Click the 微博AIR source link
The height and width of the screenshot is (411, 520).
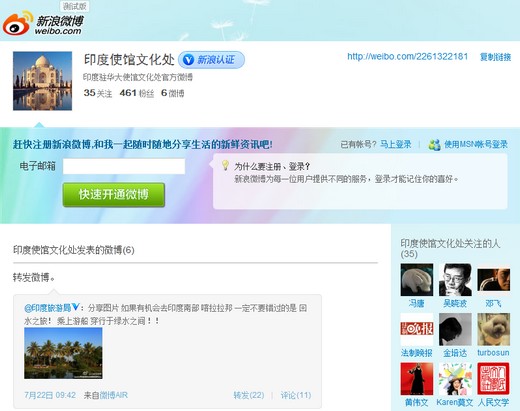tap(114, 395)
